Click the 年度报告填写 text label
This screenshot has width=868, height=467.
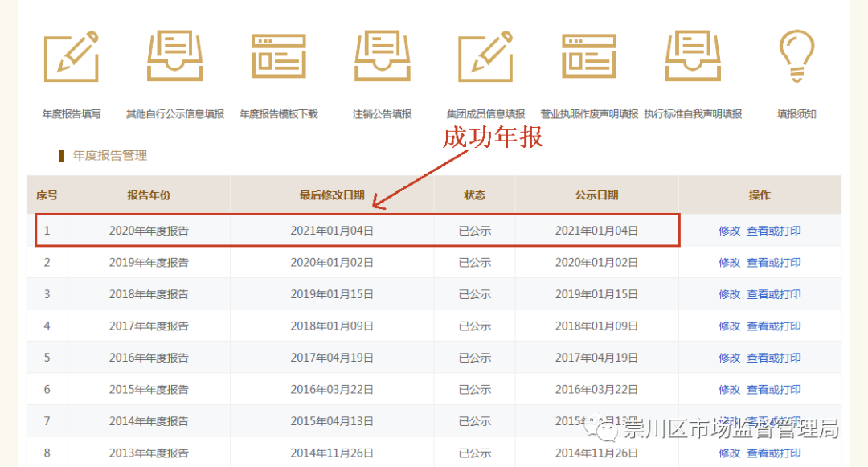tap(72, 114)
